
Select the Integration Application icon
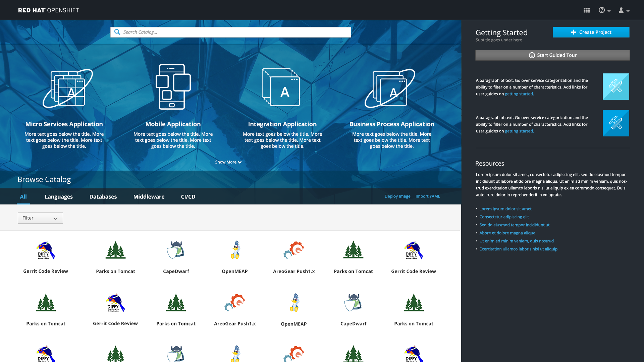point(281,87)
